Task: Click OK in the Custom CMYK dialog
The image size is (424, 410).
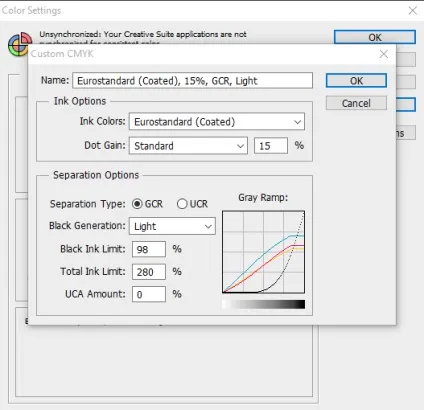Action: [x=356, y=81]
